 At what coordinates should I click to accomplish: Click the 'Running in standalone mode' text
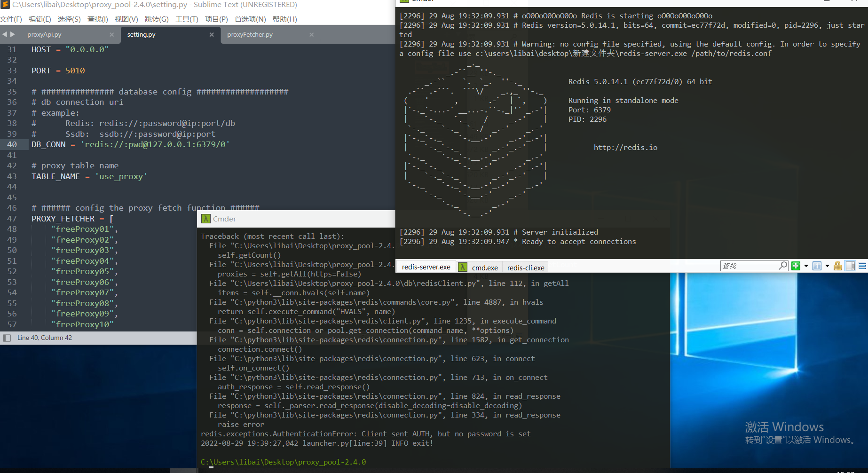pos(623,101)
